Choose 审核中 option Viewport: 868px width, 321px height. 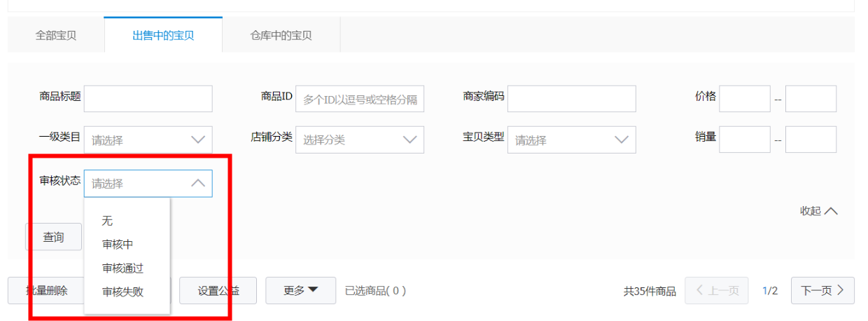127,245
